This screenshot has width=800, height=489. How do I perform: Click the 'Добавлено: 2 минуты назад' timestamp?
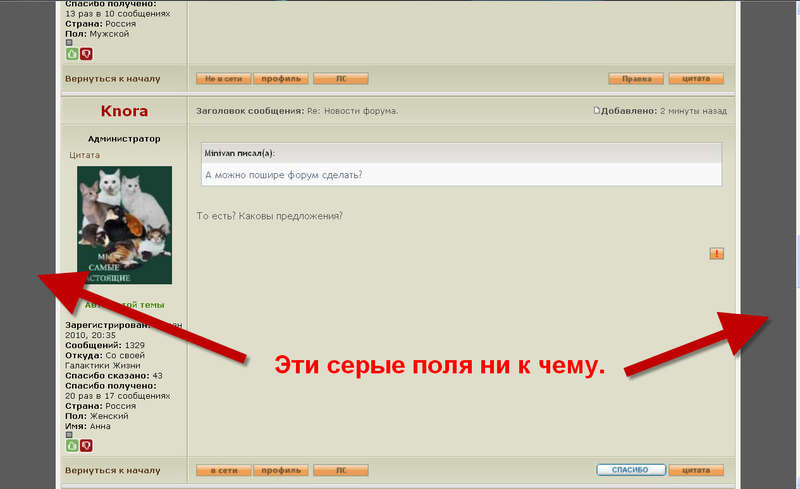(x=664, y=111)
